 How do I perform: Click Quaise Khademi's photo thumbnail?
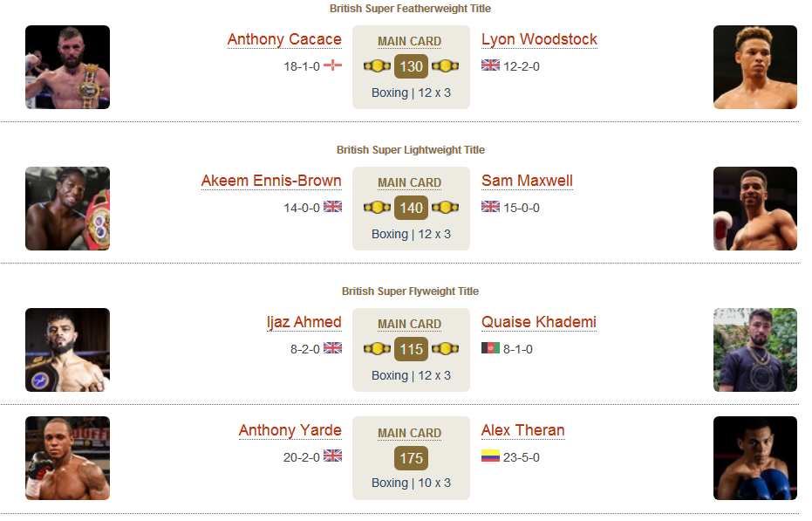pos(755,350)
